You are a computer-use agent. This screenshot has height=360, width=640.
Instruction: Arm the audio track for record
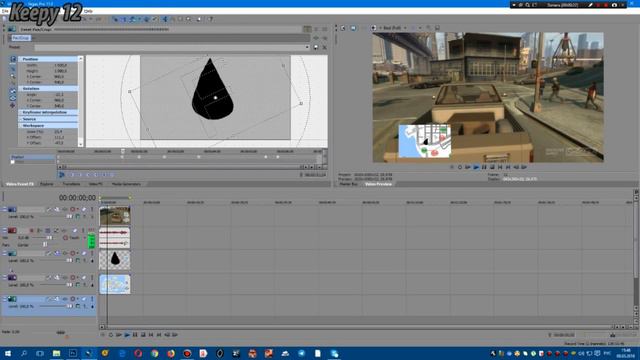coord(31,231)
